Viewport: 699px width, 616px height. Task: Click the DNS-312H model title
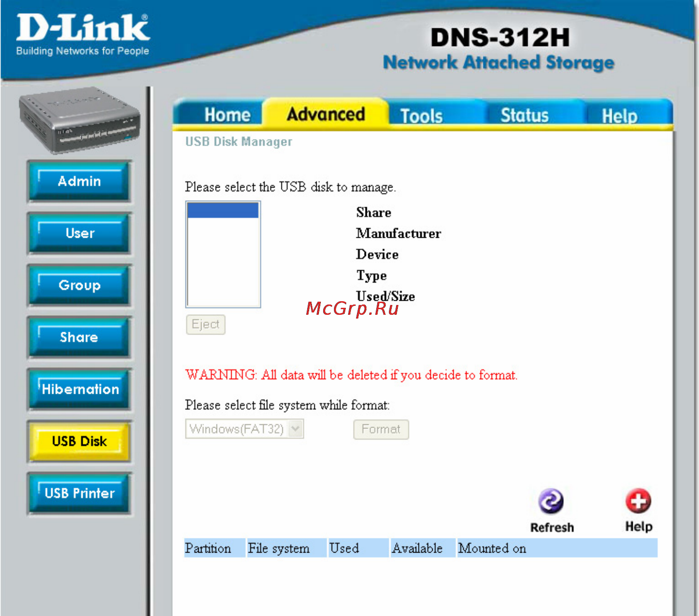[x=500, y=38]
